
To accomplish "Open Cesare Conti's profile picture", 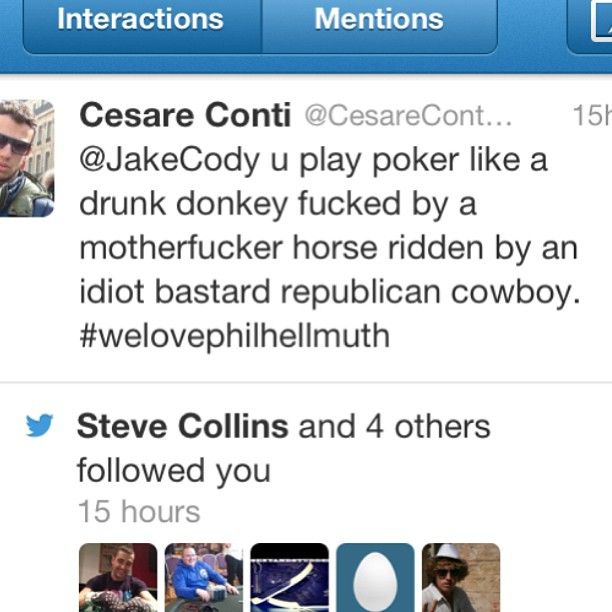I will pos(27,158).
